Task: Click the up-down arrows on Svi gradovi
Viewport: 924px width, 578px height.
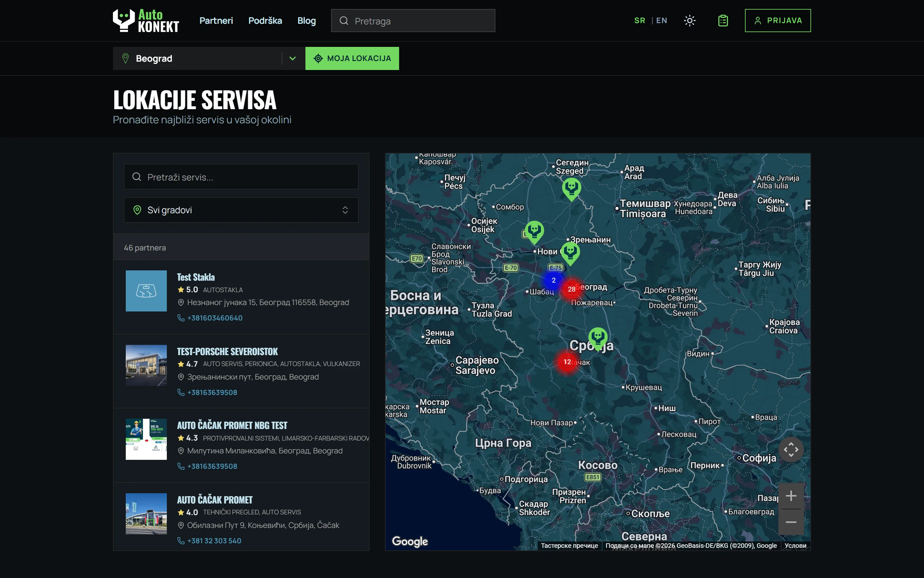Action: click(x=345, y=210)
